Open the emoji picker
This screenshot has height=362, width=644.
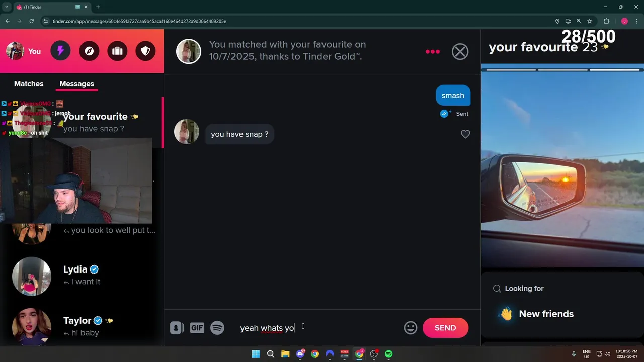click(x=411, y=328)
